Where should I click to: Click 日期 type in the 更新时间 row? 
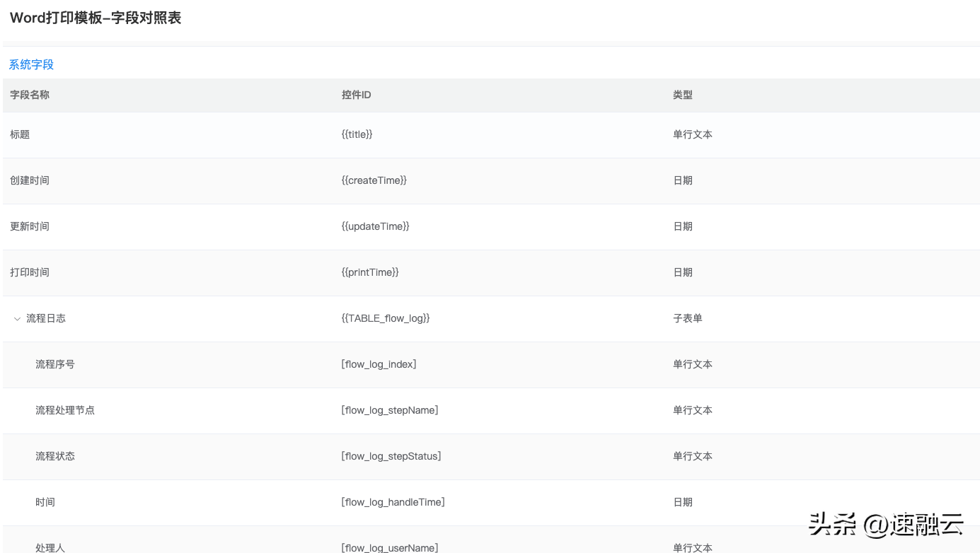[683, 226]
